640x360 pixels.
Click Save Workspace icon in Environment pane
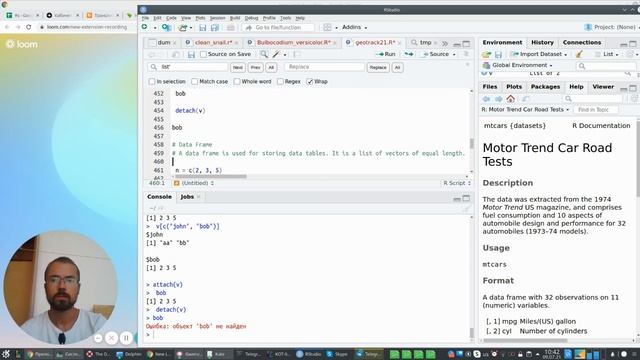point(498,54)
